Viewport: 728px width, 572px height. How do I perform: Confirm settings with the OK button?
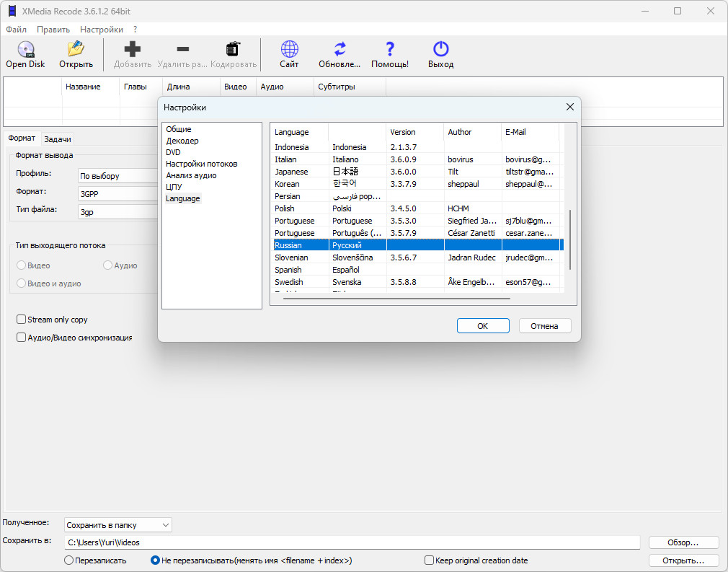(483, 326)
